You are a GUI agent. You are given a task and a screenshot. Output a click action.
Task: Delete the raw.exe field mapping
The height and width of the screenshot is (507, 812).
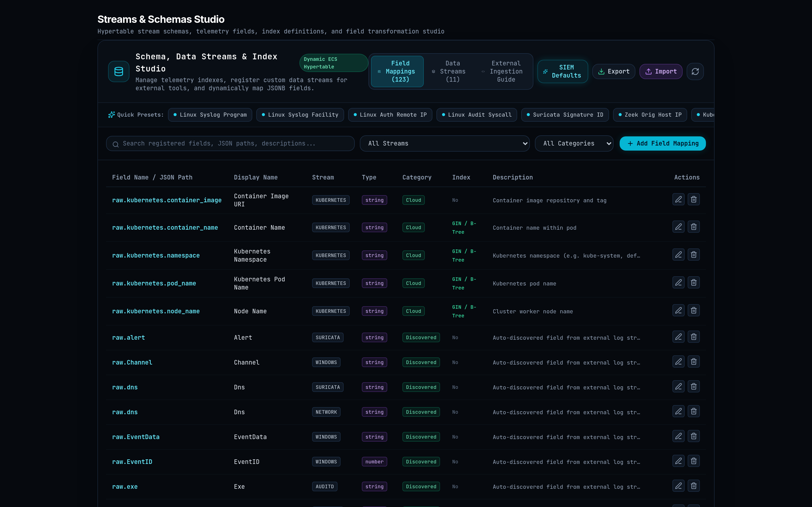tap(693, 486)
